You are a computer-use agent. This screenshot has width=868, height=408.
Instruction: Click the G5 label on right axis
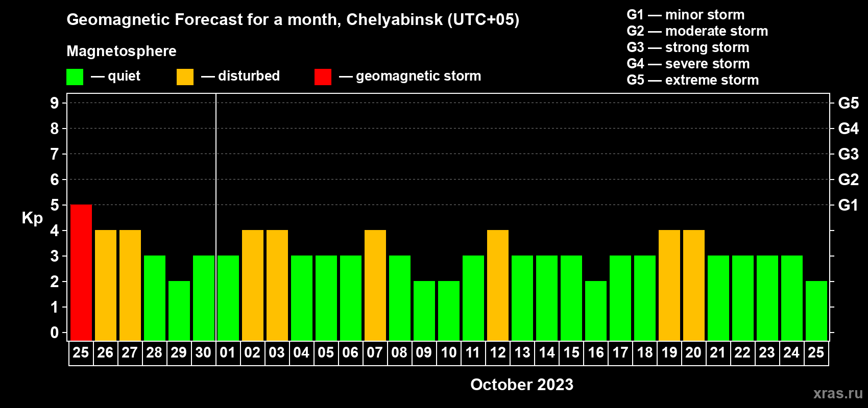(849, 103)
